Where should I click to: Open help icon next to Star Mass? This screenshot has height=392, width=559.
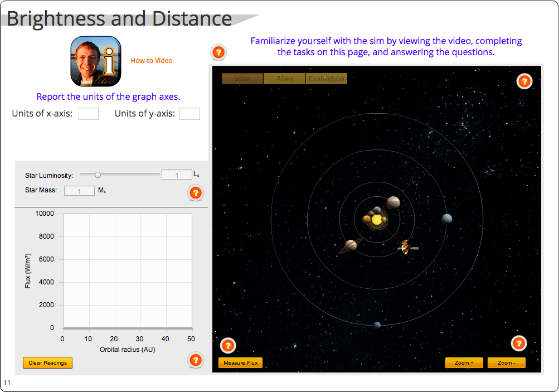point(196,193)
